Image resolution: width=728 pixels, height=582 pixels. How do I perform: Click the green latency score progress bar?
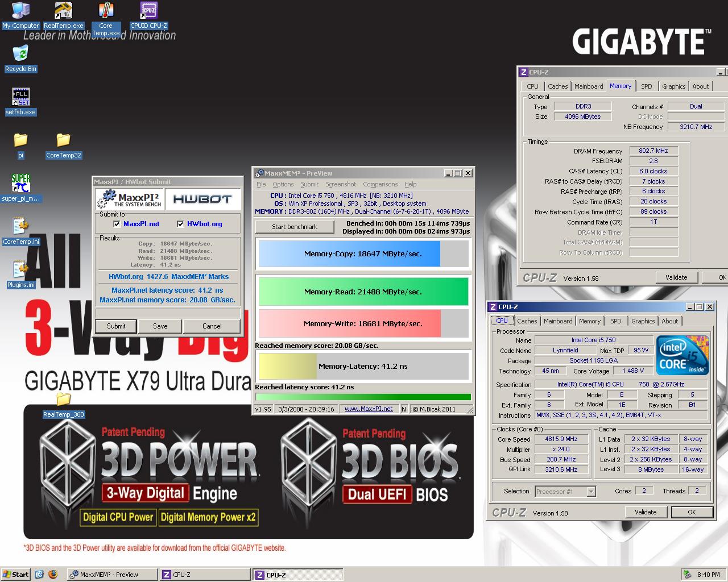363,397
